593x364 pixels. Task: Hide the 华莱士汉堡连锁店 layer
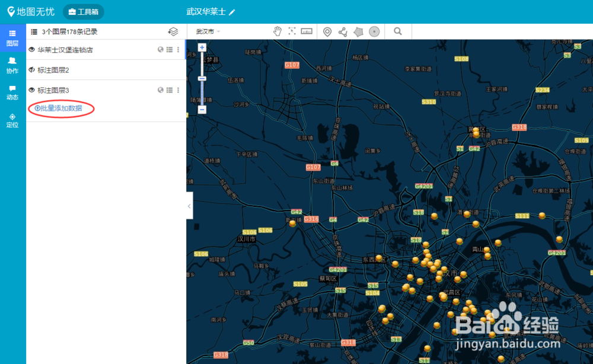tap(32, 50)
